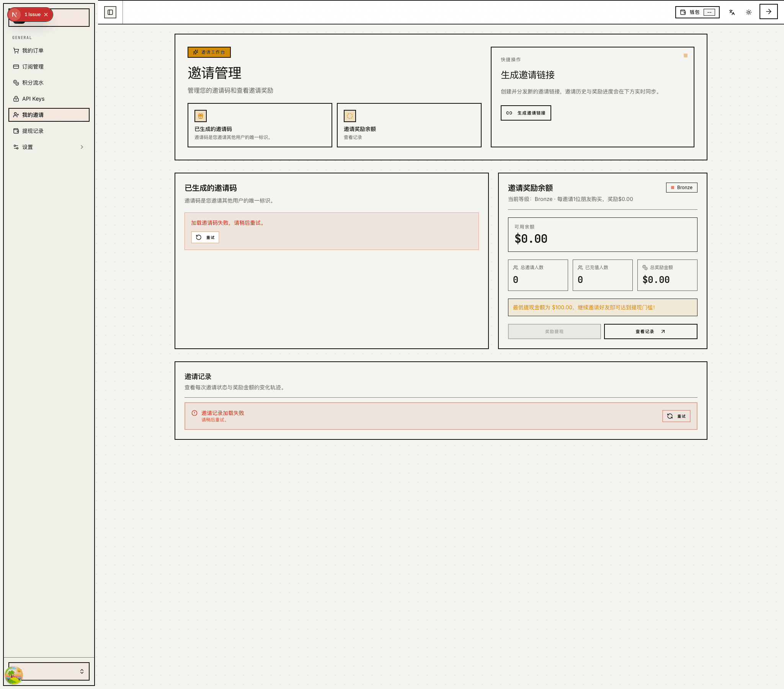Click the 查看记录 button with arrow

tap(650, 331)
